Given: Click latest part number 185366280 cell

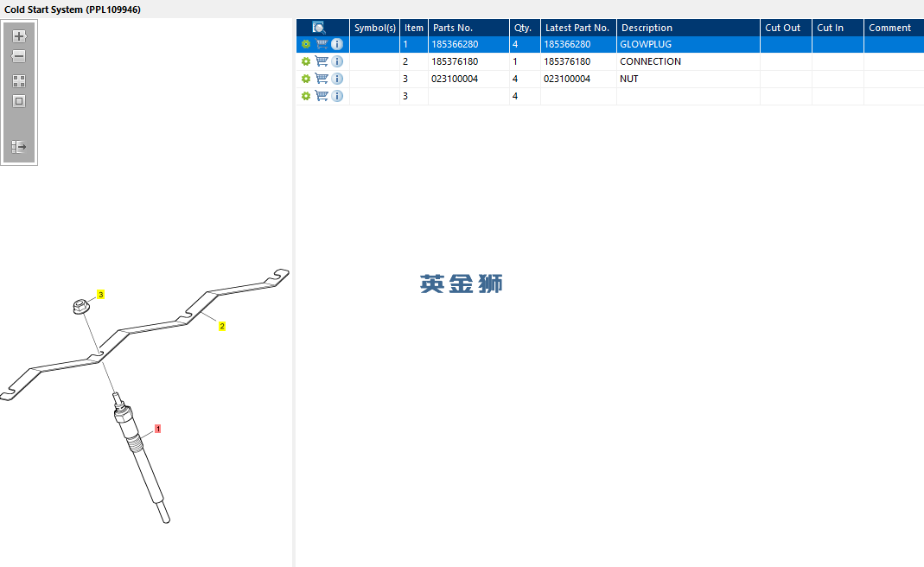Looking at the screenshot, I should [x=578, y=44].
